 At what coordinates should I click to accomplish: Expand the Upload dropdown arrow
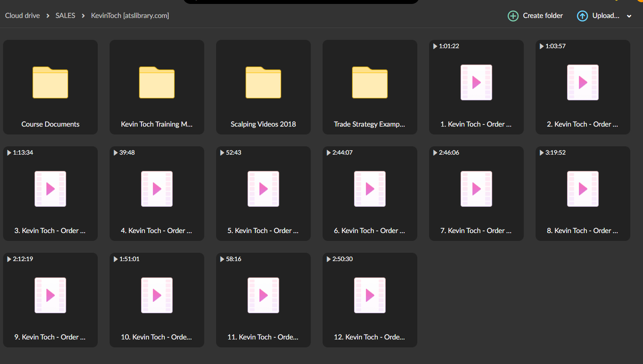pos(629,16)
